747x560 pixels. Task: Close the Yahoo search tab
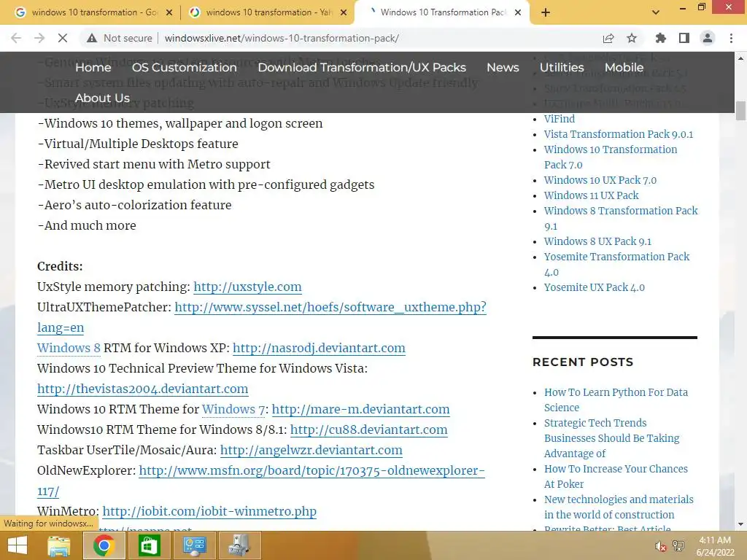pyautogui.click(x=344, y=12)
